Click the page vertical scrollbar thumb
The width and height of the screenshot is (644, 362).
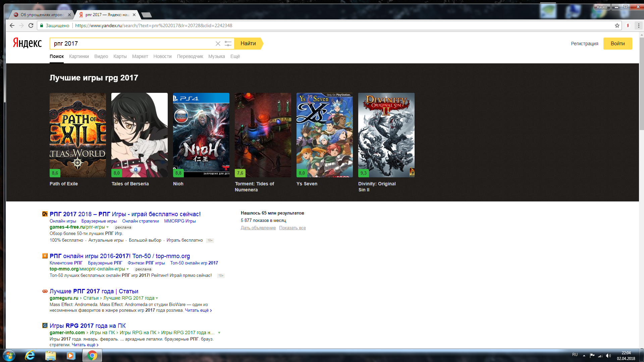(641, 84)
